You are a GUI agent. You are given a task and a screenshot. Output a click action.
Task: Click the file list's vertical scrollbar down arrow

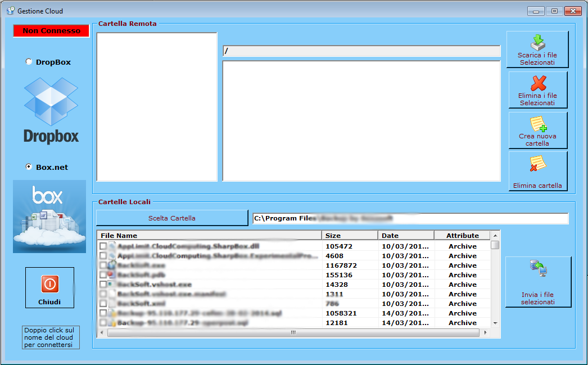click(x=495, y=323)
